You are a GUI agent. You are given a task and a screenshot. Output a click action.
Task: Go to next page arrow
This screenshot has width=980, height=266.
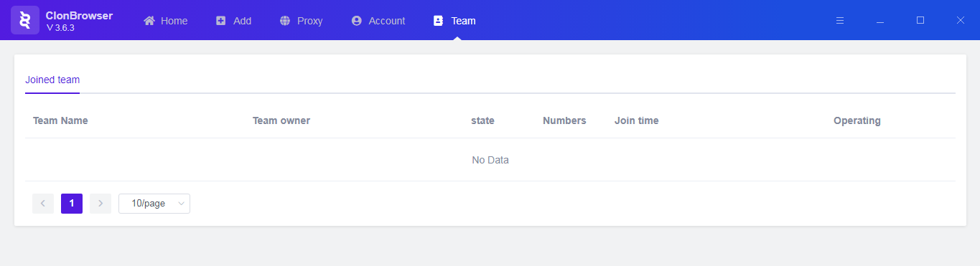pos(101,204)
